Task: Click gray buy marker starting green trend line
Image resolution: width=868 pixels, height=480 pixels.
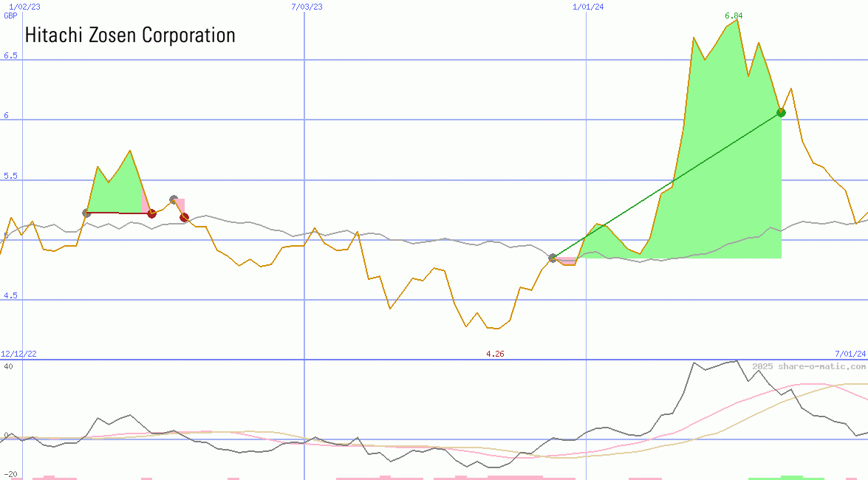Action: pyautogui.click(x=553, y=258)
